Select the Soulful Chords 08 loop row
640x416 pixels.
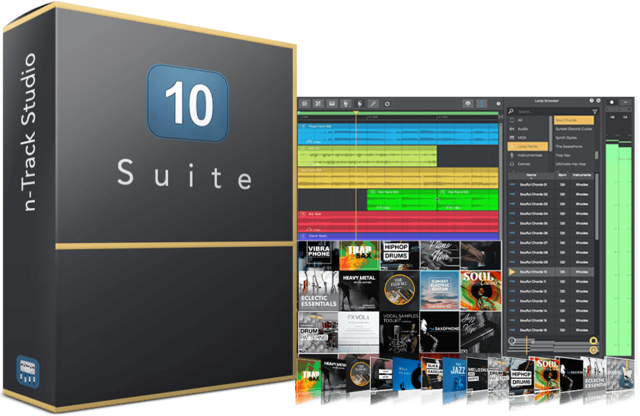coord(551,252)
